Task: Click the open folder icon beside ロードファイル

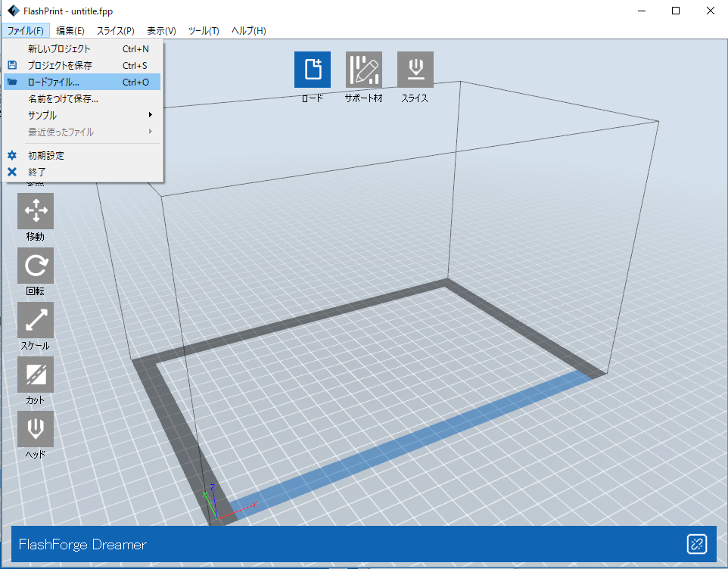Action: coord(13,82)
